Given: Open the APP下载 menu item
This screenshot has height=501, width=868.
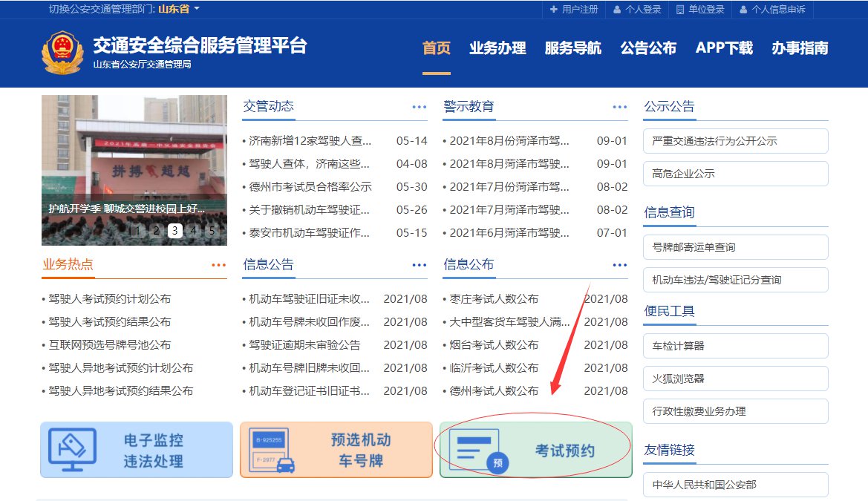Looking at the screenshot, I should pos(724,48).
